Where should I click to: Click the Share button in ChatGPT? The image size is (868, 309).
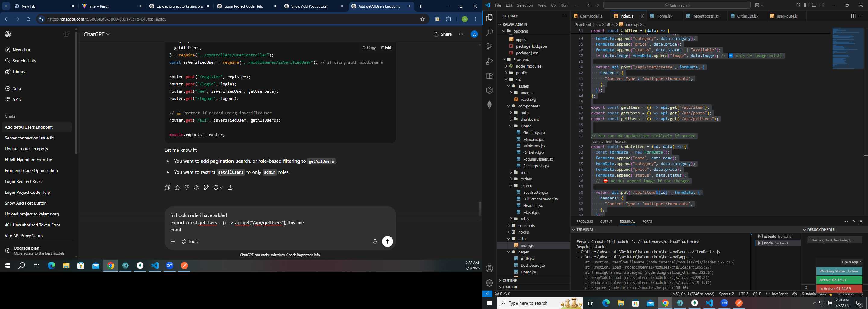(x=443, y=34)
